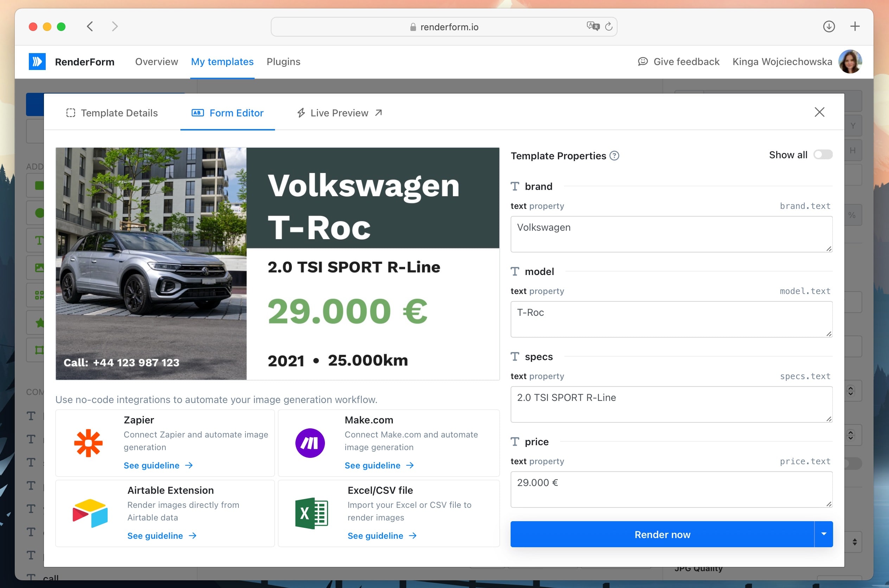Click the price field with 29.000 €

[671, 490]
